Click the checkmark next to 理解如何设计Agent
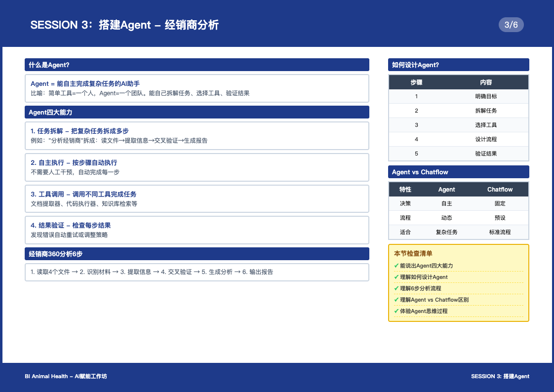 (x=396, y=277)
